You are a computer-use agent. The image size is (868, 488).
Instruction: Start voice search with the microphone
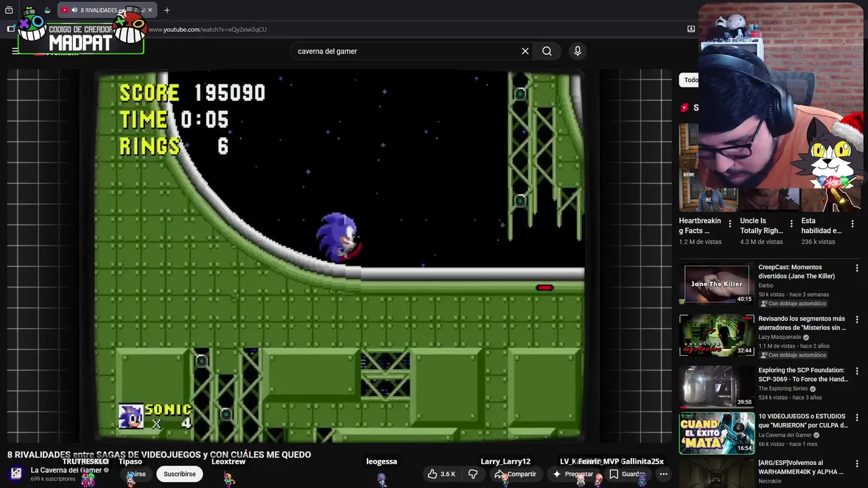(x=578, y=51)
